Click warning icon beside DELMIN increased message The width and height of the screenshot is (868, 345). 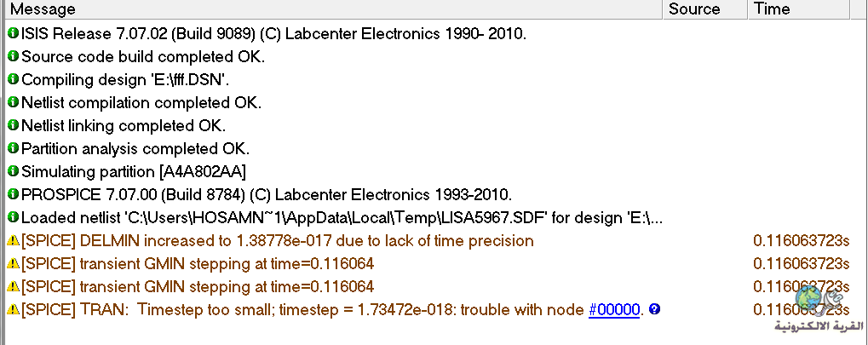click(14, 241)
